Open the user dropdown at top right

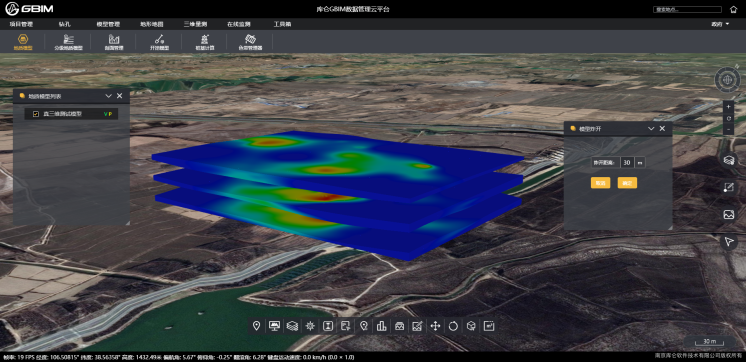pos(720,24)
